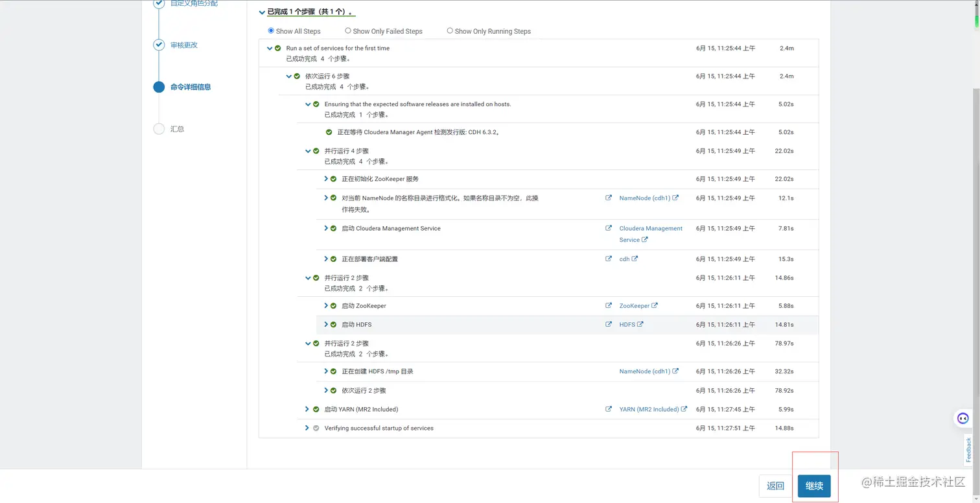Screen dimensions: 980x503
Task: Expand the NameNode 名称目录格式化 step
Action: point(326,198)
